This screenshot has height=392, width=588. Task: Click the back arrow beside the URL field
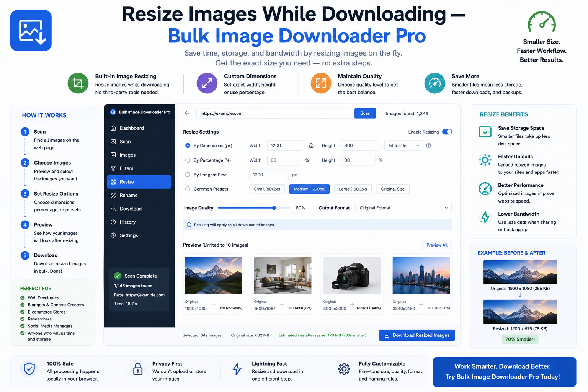(187, 113)
